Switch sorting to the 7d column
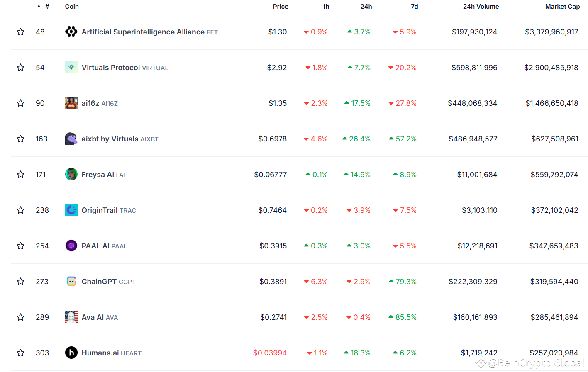This screenshot has height=372, width=588. pyautogui.click(x=414, y=6)
